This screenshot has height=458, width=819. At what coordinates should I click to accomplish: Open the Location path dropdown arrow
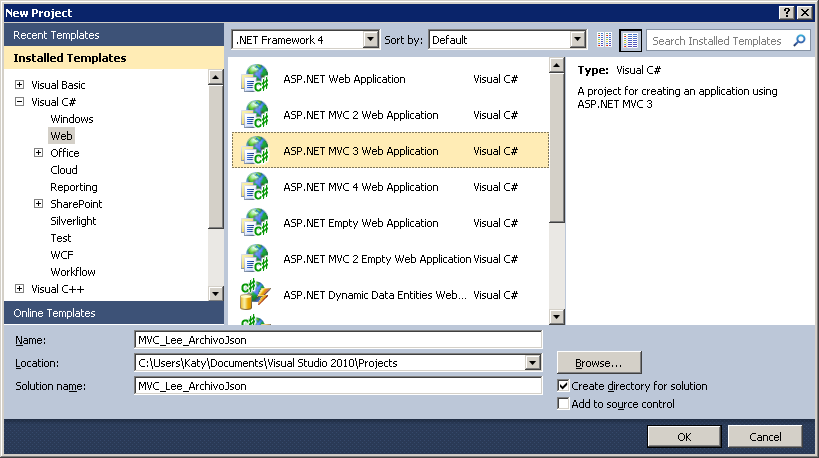click(x=532, y=363)
